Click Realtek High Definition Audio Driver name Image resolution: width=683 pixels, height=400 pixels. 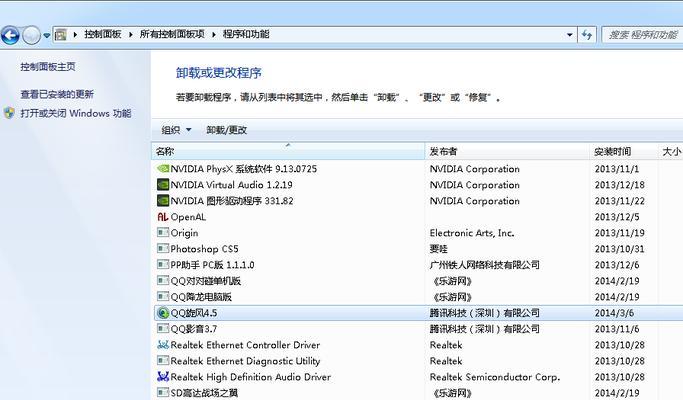click(x=250, y=377)
